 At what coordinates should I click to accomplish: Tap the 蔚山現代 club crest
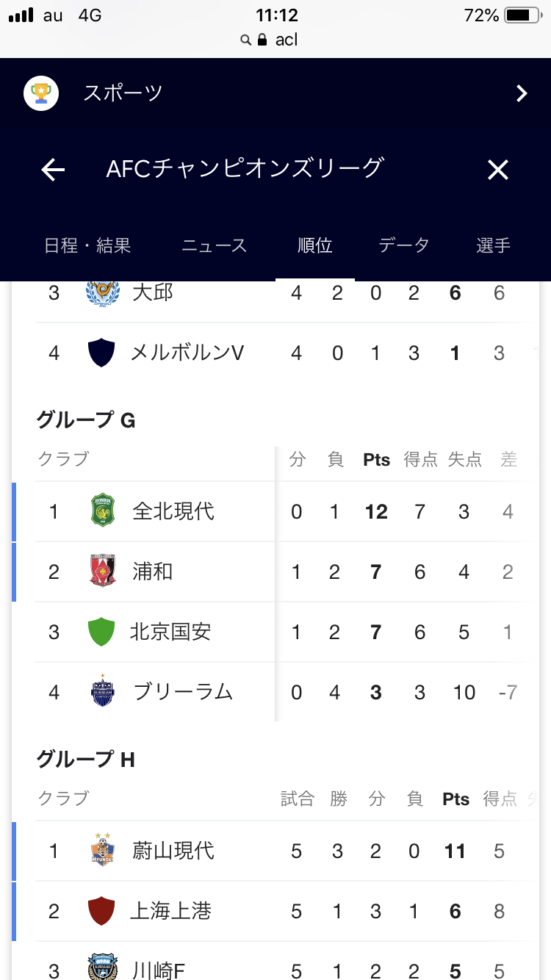(102, 851)
